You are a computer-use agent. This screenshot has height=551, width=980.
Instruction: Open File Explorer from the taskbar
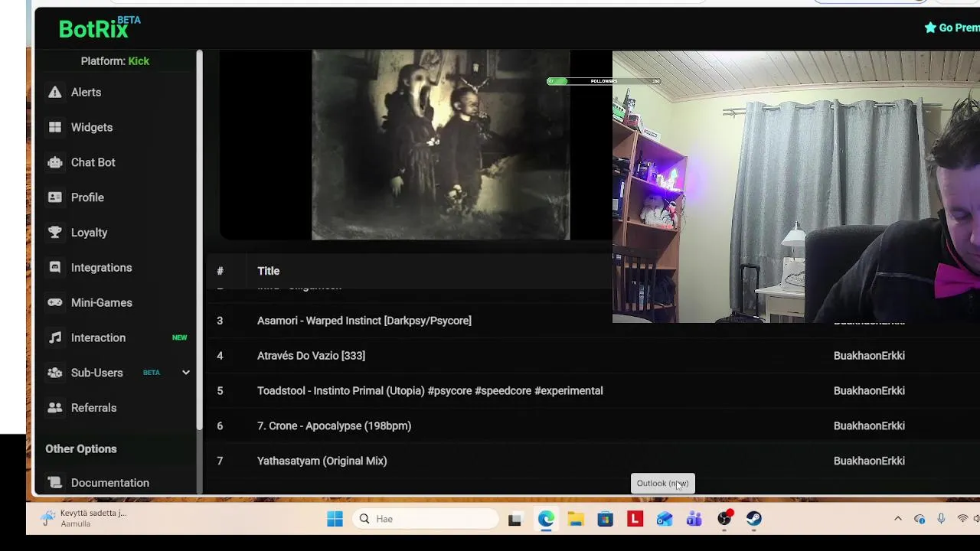coord(576,519)
